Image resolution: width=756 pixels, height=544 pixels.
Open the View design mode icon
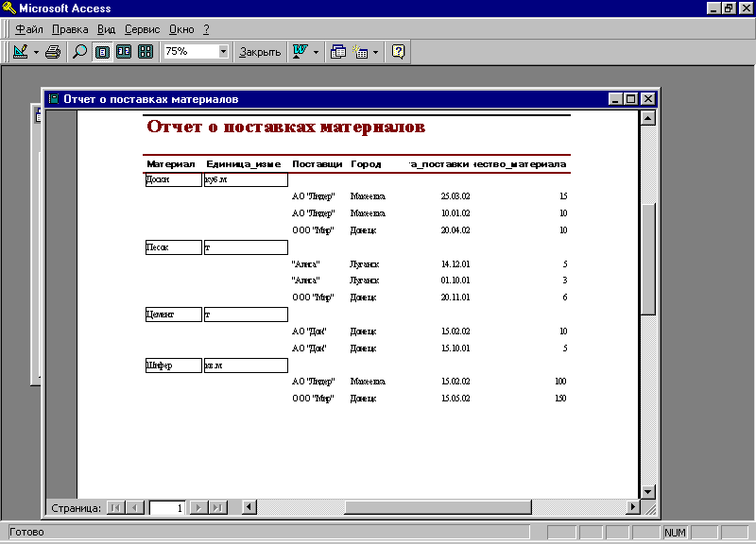coord(20,52)
